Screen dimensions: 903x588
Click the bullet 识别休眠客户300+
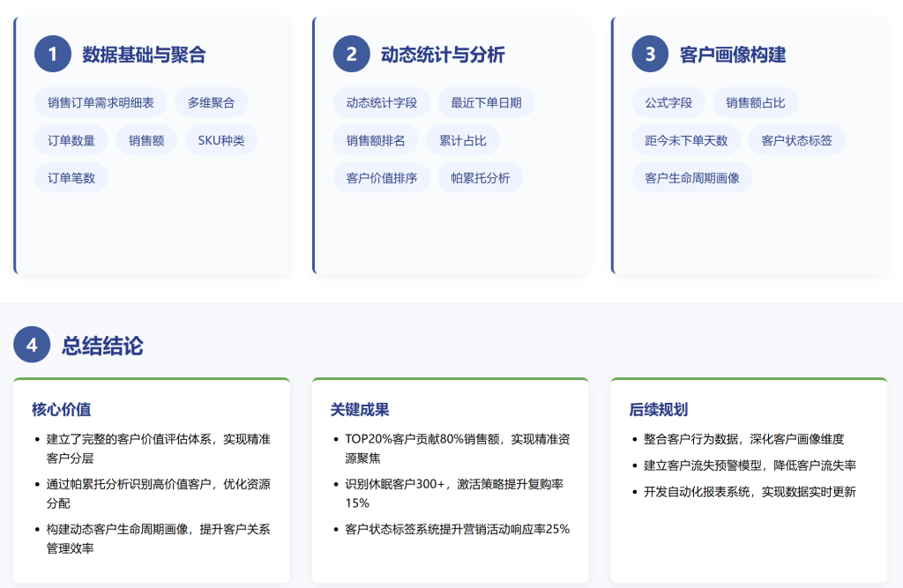tap(454, 494)
